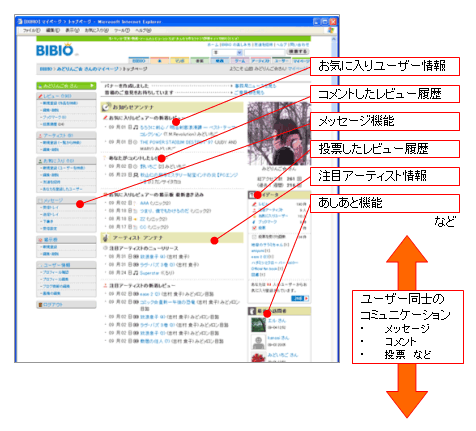Open the ログアウト link in sidebar
Viewport: 476px width, 431px height.
53,305
